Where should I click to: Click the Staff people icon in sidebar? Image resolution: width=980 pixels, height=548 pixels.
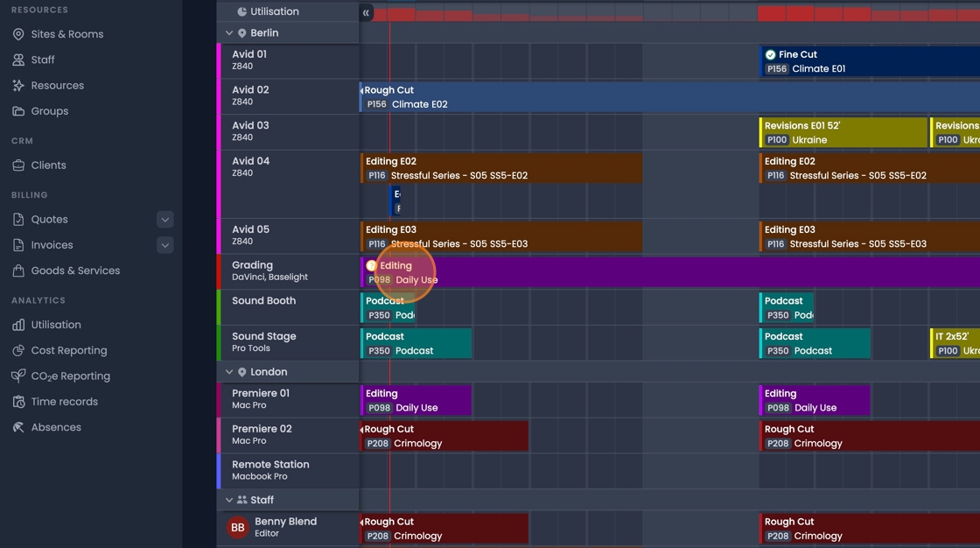(x=17, y=60)
